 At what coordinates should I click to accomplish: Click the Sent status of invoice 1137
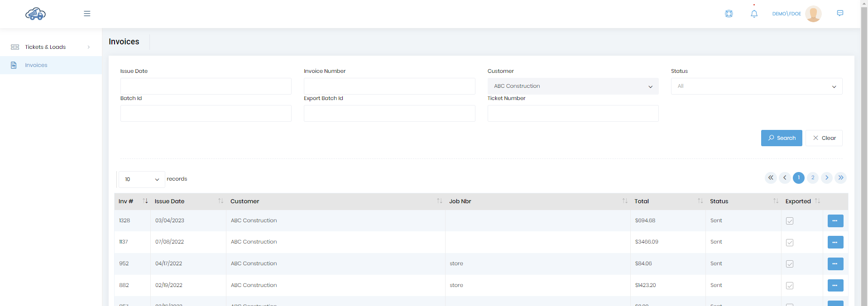[x=716, y=242]
